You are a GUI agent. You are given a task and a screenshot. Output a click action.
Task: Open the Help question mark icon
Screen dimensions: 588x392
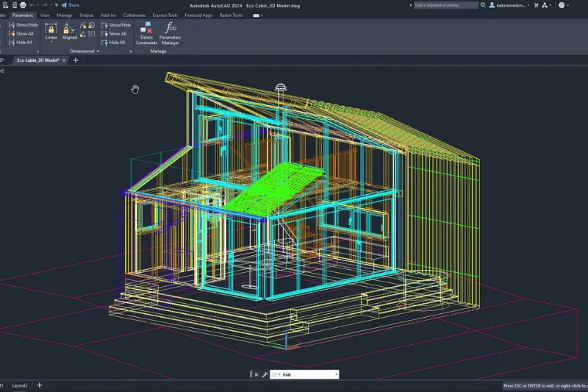coord(563,4)
